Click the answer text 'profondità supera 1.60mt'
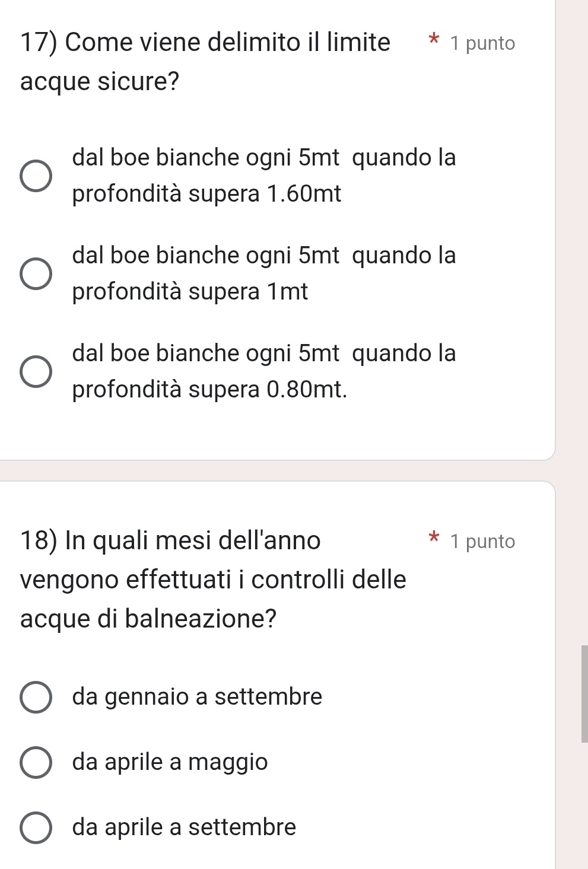 tap(206, 194)
